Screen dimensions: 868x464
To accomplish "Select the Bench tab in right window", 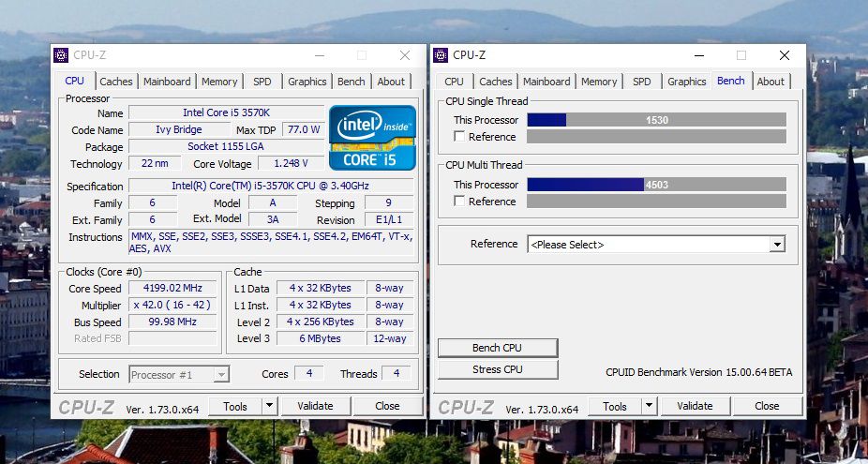I will (731, 81).
